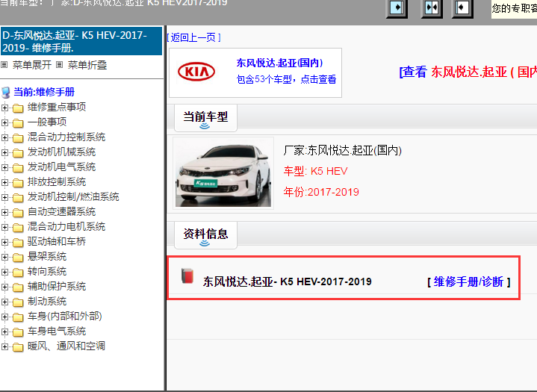
Task: Expand the 自动变速器系统 tree node
Action: 4,212
